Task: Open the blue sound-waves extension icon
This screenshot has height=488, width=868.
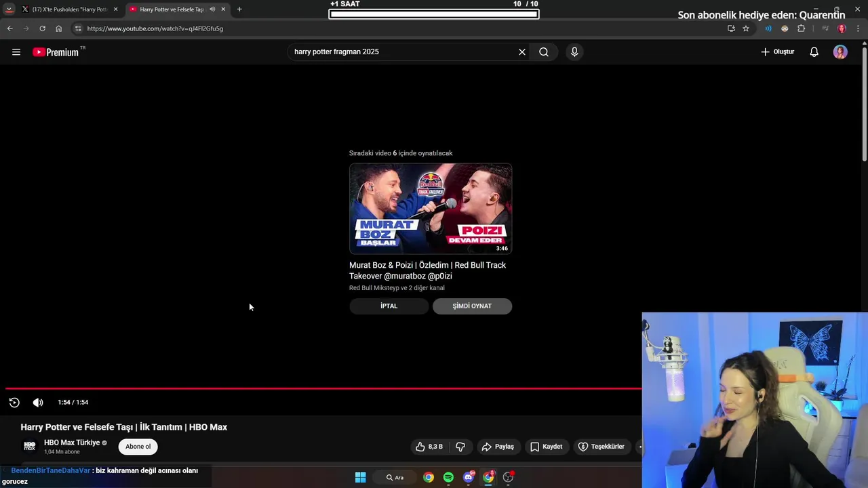Action: point(768,28)
